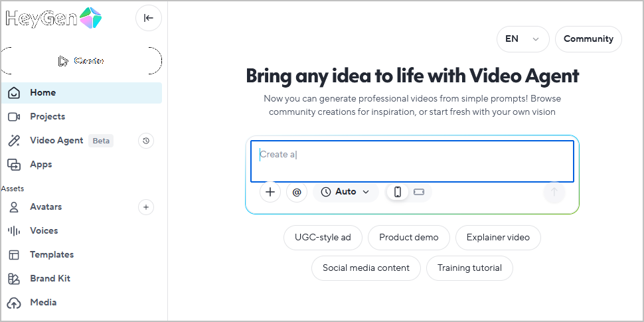644x322 pixels.
Task: Select portrait phone orientation
Action: click(398, 192)
